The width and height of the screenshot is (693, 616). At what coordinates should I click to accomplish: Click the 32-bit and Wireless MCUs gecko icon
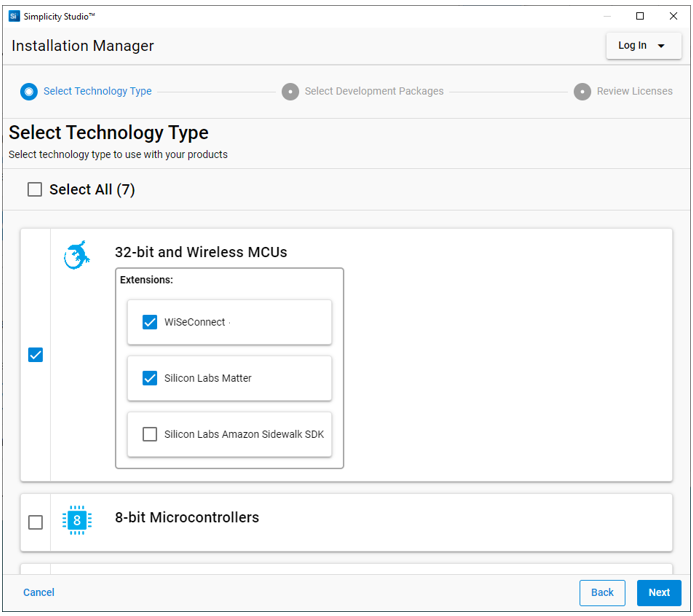click(77, 255)
